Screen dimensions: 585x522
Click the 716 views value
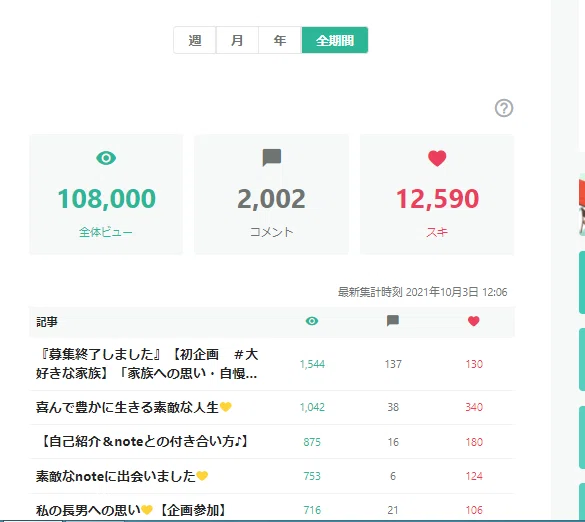click(312, 510)
